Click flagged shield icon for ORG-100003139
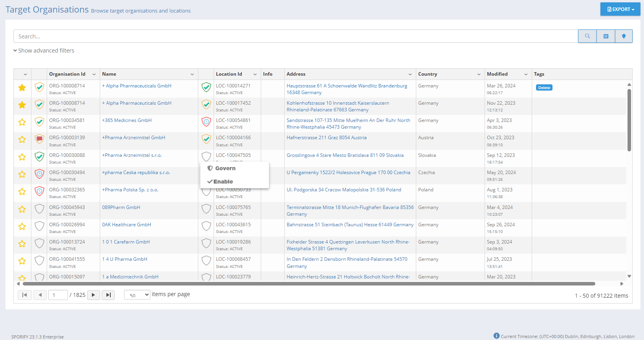Image resolution: width=644 pixels, height=340 pixels. (x=39, y=139)
